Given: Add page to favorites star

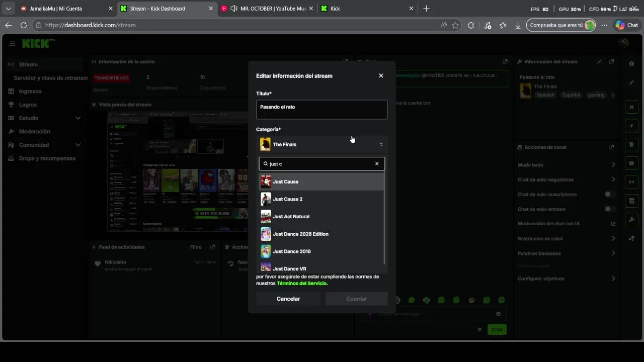Looking at the screenshot, I should pos(455,25).
